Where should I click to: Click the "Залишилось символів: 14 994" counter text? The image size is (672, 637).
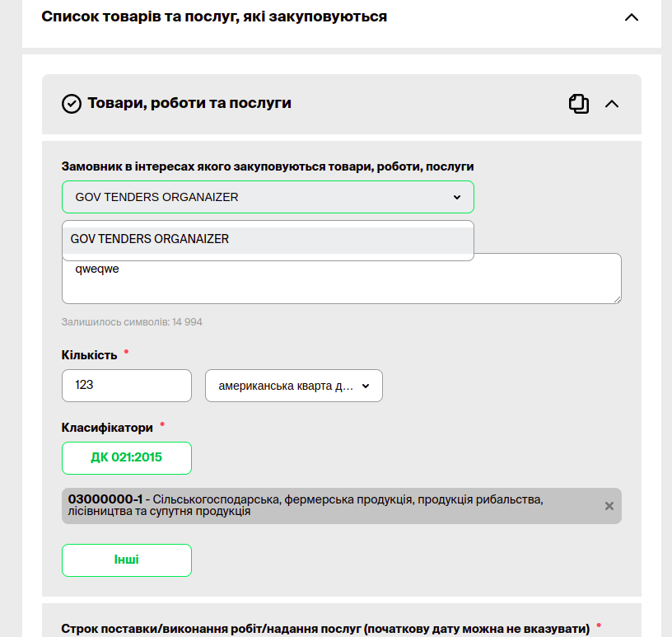(x=132, y=322)
